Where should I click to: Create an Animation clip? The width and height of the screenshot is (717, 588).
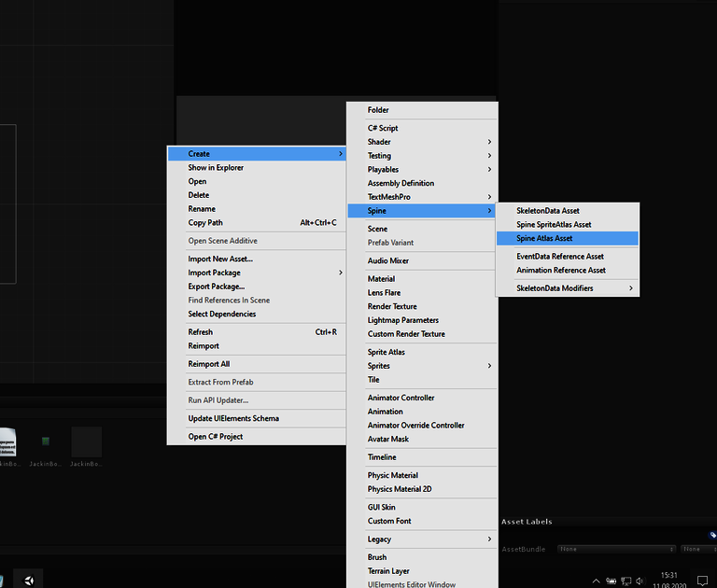point(422,412)
